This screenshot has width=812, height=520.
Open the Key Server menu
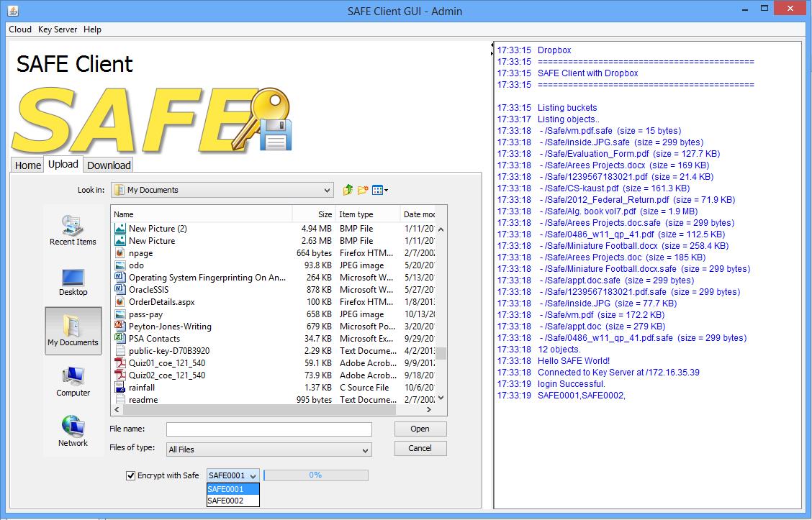(x=58, y=29)
